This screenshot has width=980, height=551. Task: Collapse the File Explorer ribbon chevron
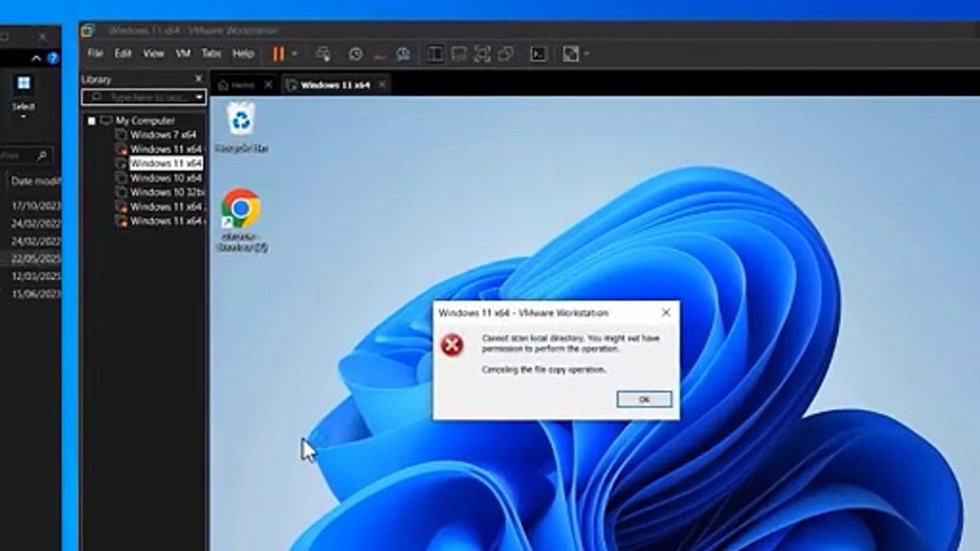(x=37, y=58)
